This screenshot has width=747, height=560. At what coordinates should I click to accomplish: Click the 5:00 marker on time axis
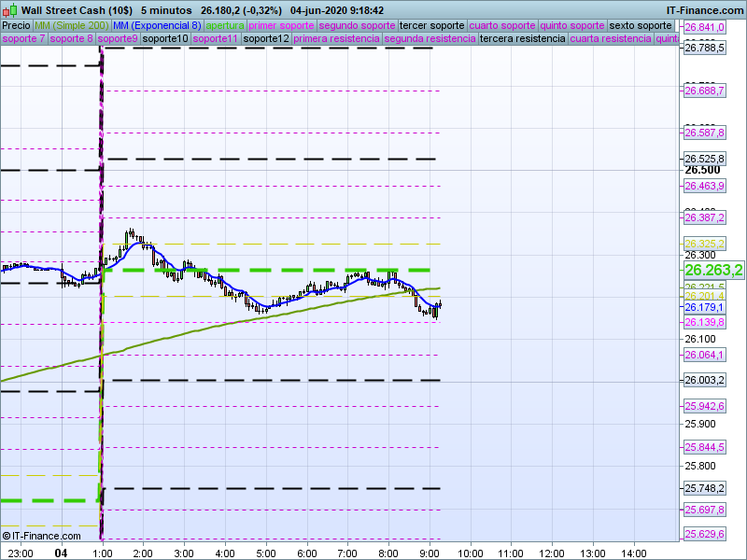click(x=265, y=553)
